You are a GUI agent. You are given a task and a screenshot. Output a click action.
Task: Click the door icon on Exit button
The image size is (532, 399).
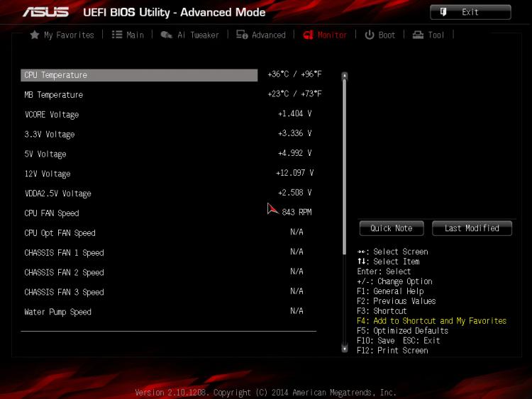tap(443, 12)
